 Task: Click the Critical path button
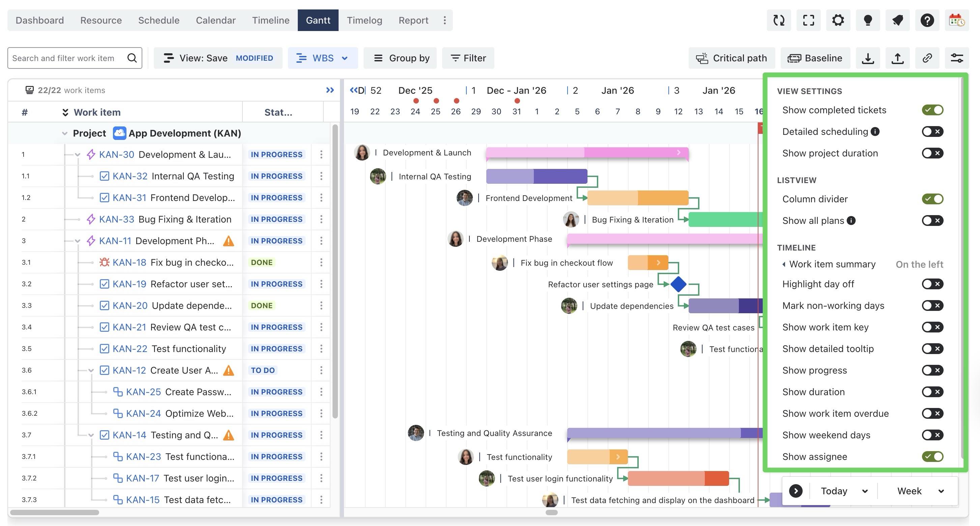731,58
